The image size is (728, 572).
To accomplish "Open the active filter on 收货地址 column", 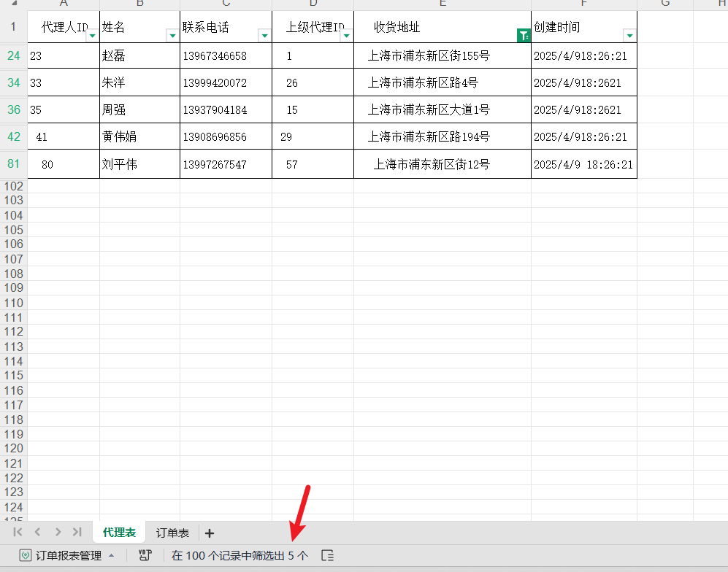I will [x=523, y=35].
